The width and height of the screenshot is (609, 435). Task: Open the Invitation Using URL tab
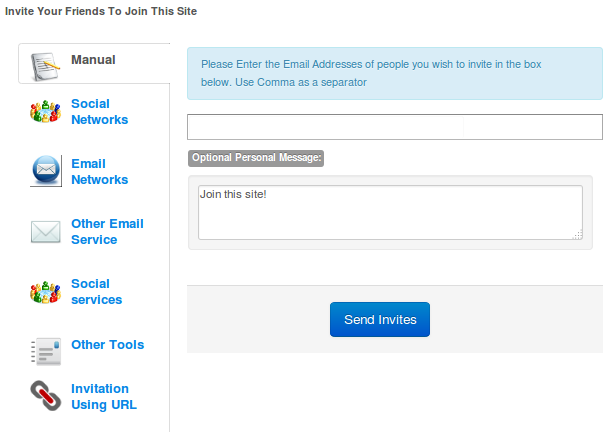pos(103,397)
